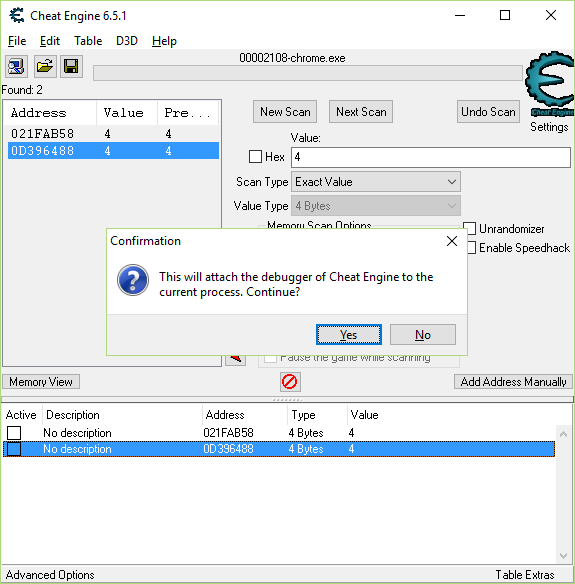Open the D3D menu
The width and height of the screenshot is (575, 584).
click(x=127, y=41)
